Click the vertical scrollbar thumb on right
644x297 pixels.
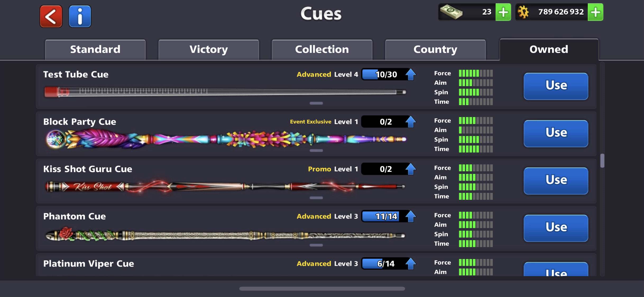(602, 161)
